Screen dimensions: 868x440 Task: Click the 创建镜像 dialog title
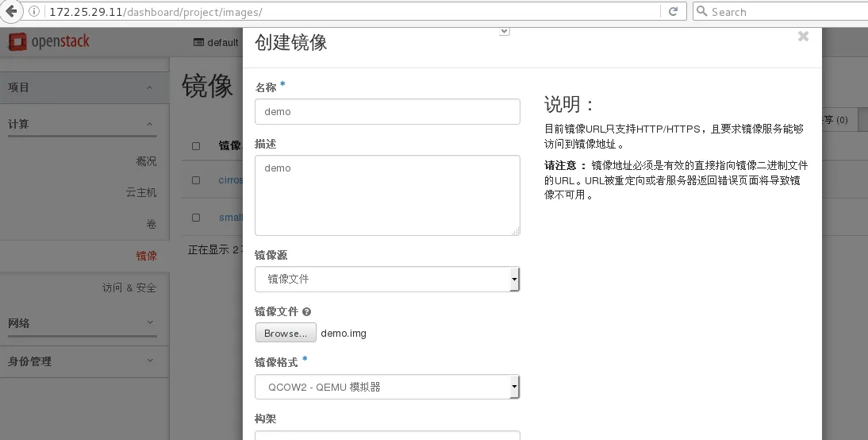click(290, 42)
